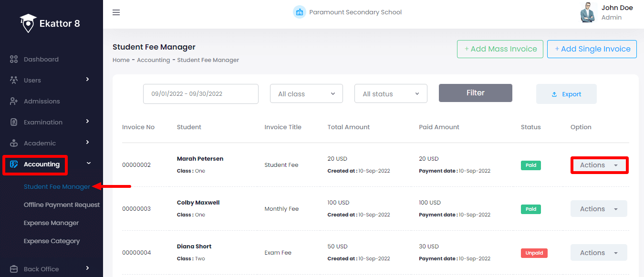Click the date range input field
This screenshot has width=644, height=277.
200,94
